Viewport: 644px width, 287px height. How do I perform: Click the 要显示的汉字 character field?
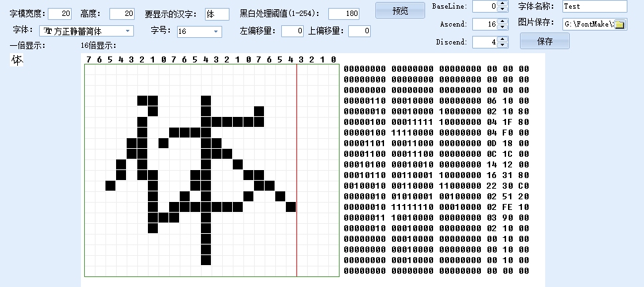pos(217,14)
